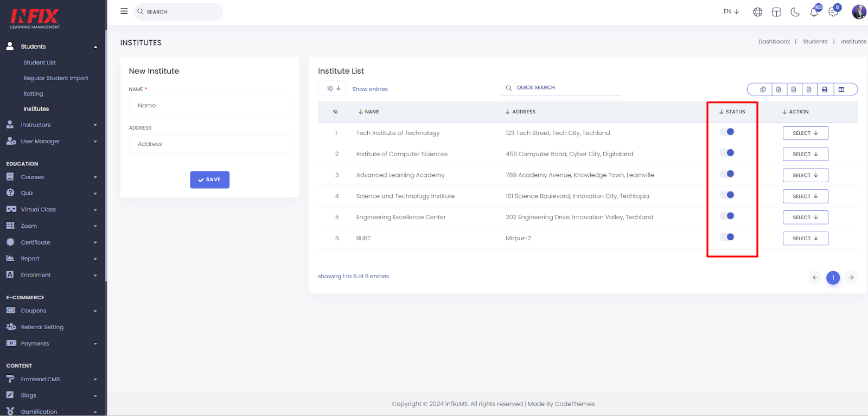Open Student List in sidebar

pyautogui.click(x=40, y=63)
